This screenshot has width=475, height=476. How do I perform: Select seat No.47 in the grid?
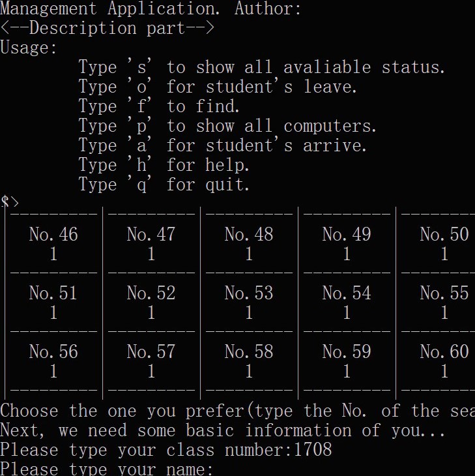pos(151,243)
